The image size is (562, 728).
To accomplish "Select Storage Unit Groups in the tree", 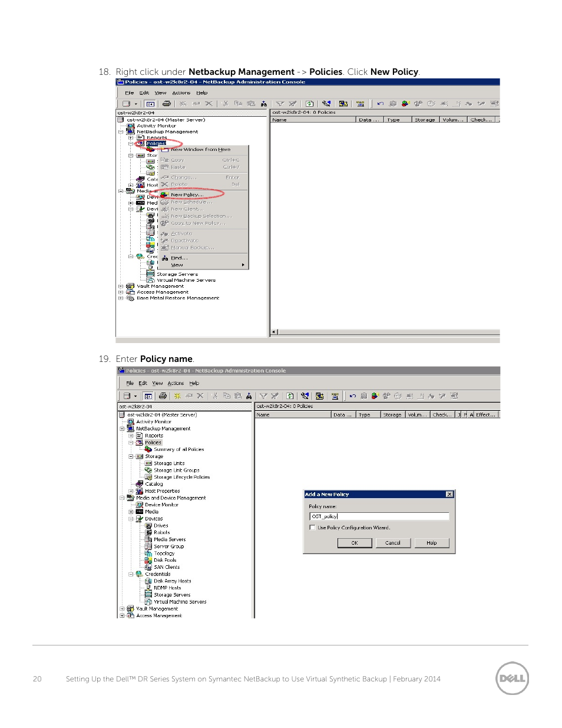I will [177, 470].
